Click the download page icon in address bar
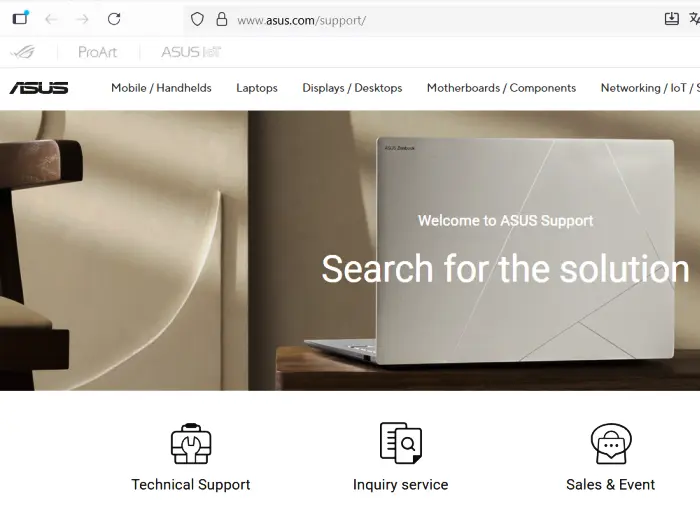The width and height of the screenshot is (700, 525). click(x=671, y=19)
